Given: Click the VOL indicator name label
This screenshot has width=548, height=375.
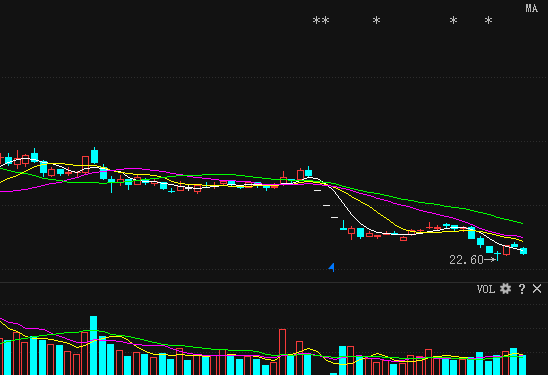Looking at the screenshot, I should (x=486, y=289).
